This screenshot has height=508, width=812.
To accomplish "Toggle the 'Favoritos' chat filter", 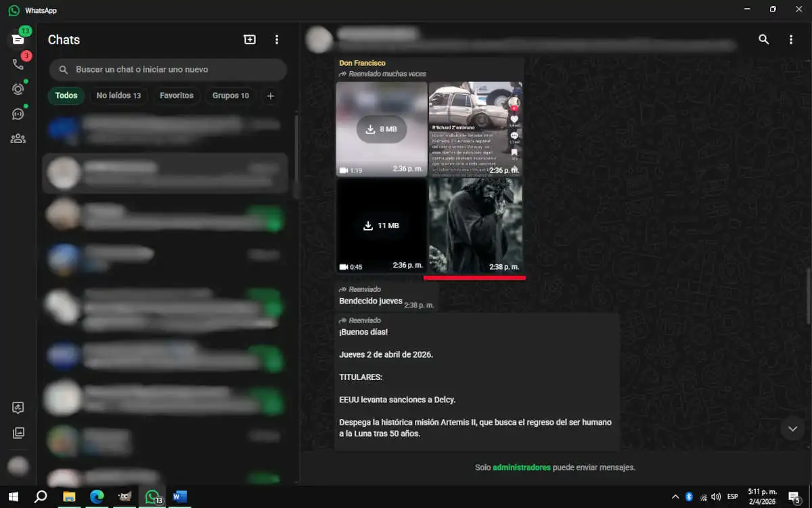I will (177, 96).
